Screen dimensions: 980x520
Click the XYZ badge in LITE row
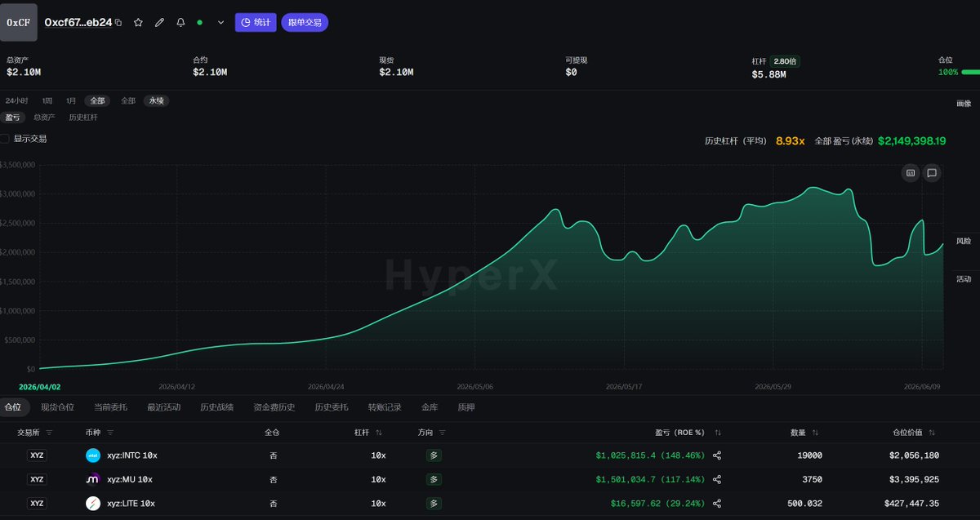pyautogui.click(x=37, y=504)
